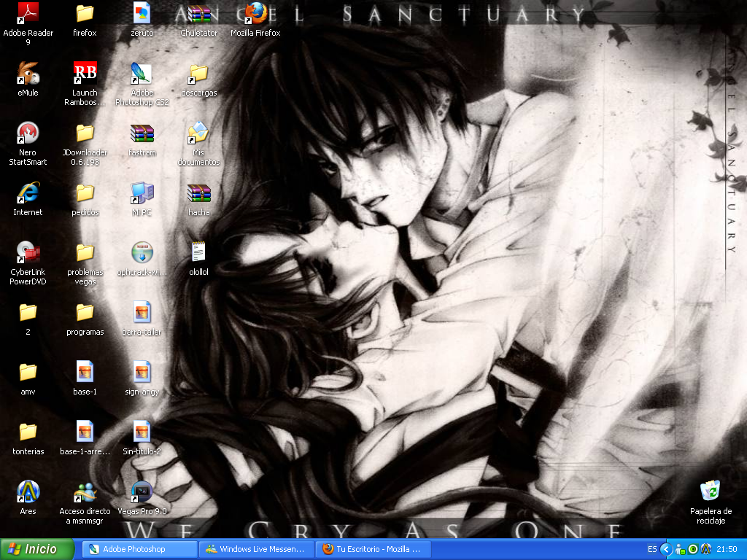Switch to Tu Escritorio - Mozilla taskbar button
Viewport: 747px width, 560px height.
click(373, 549)
